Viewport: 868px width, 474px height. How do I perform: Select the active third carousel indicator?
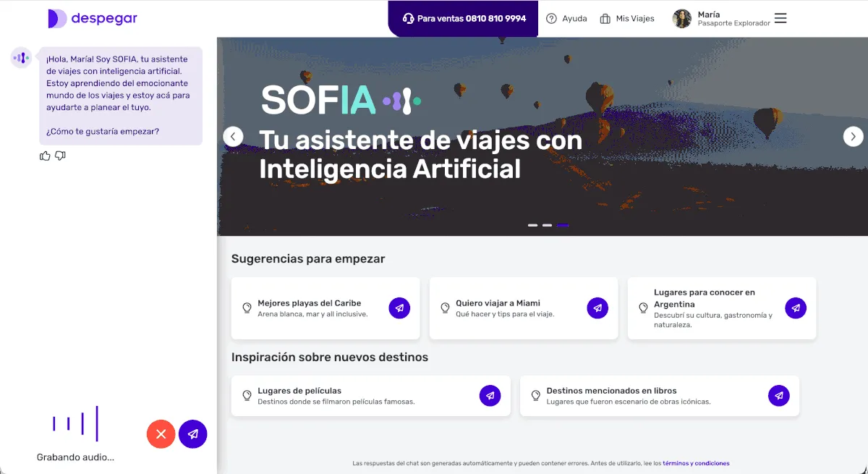[563, 225]
